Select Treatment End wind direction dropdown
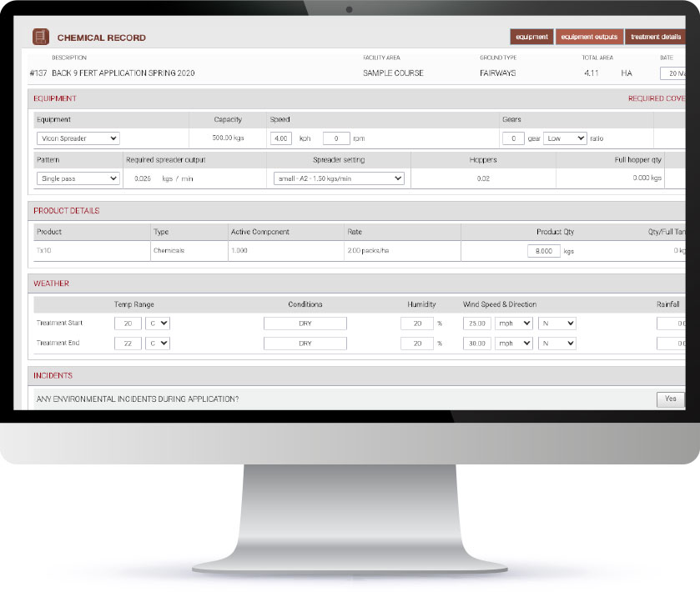The width and height of the screenshot is (700, 592). pos(557,344)
